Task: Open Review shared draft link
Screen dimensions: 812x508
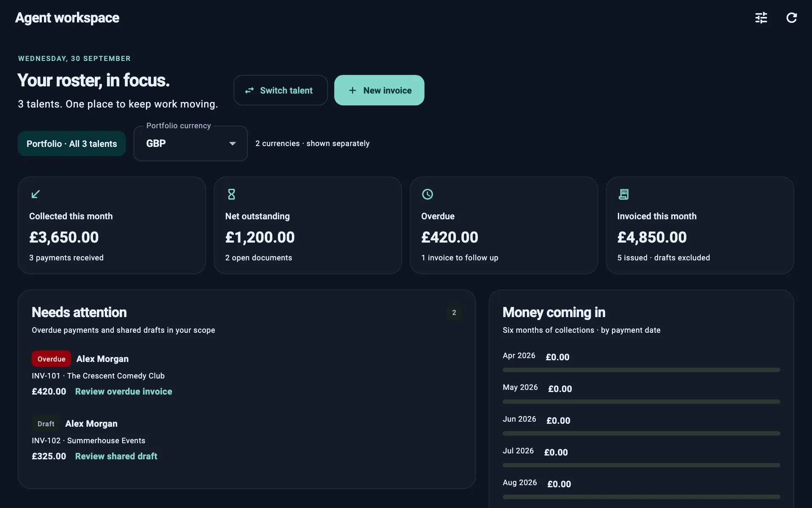Action: [x=116, y=456]
